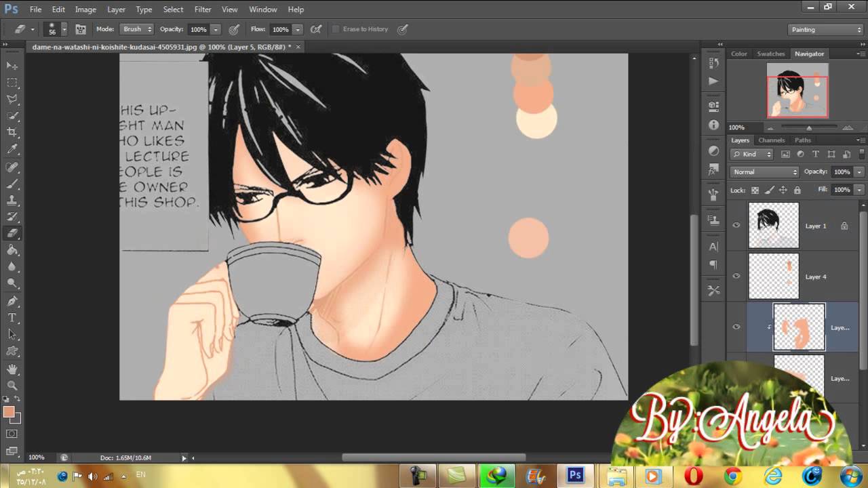Image resolution: width=868 pixels, height=488 pixels.
Task: Open tool preset picker arrow
Action: click(x=33, y=30)
